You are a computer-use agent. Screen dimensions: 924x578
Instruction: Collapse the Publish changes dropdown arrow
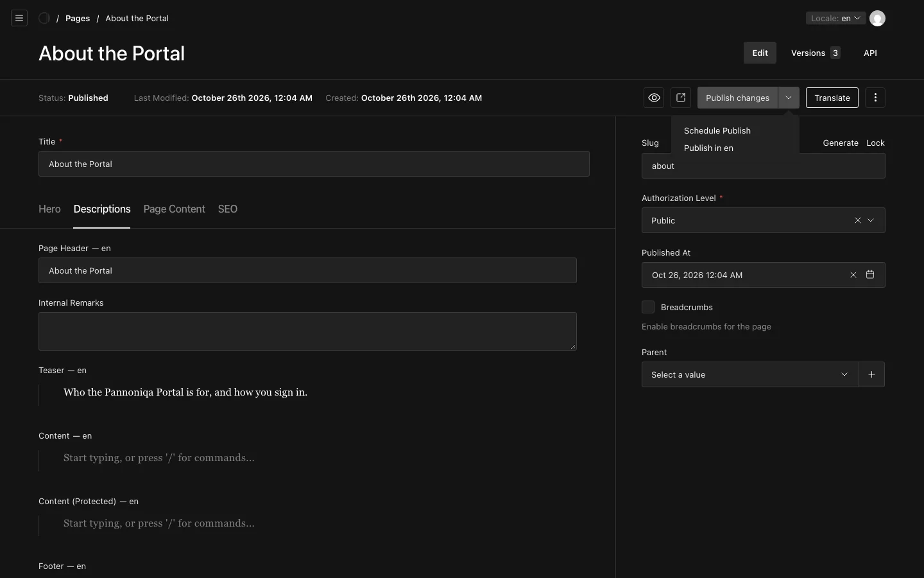coord(789,98)
